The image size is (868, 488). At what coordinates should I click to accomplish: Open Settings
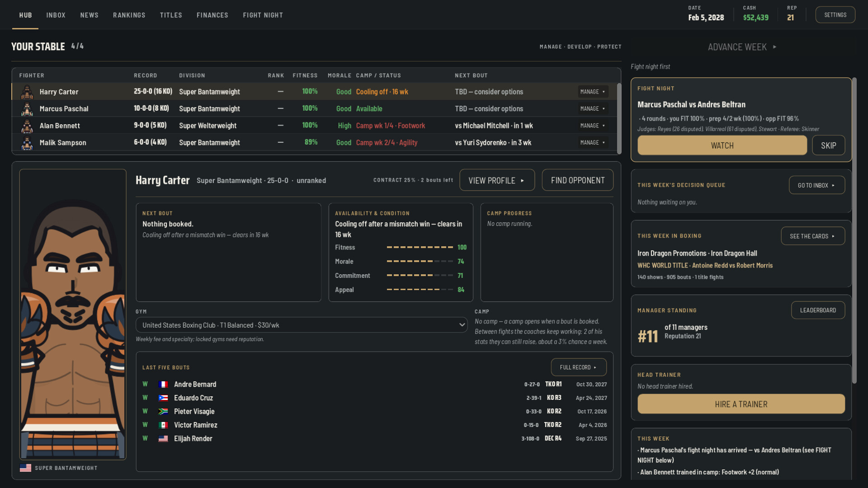click(835, 15)
